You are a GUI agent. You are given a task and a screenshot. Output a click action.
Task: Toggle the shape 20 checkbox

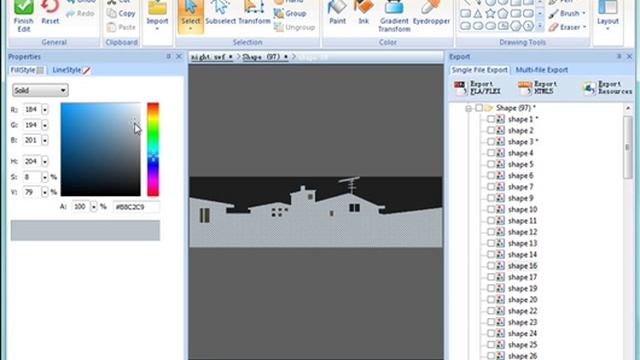coord(491,300)
